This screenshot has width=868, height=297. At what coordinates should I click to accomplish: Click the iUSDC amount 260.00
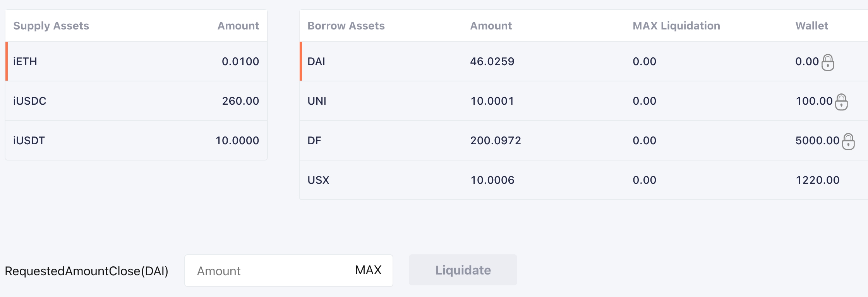coord(240,101)
